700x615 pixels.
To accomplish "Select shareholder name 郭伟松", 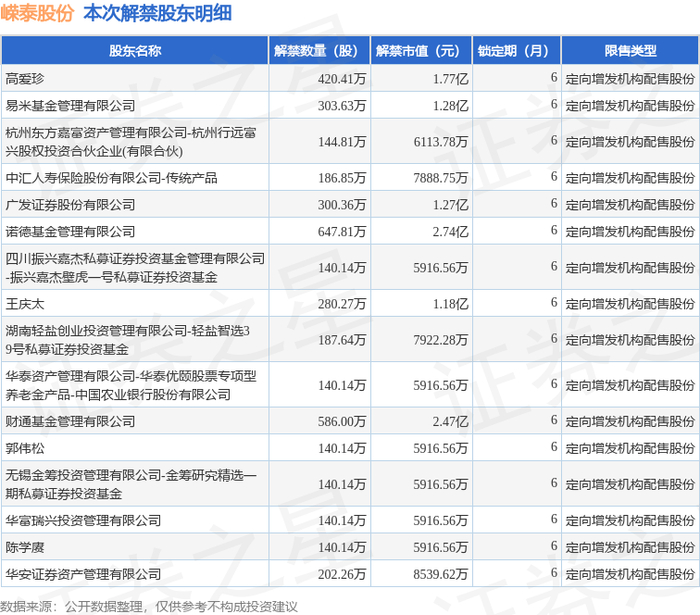I will [x=25, y=448].
